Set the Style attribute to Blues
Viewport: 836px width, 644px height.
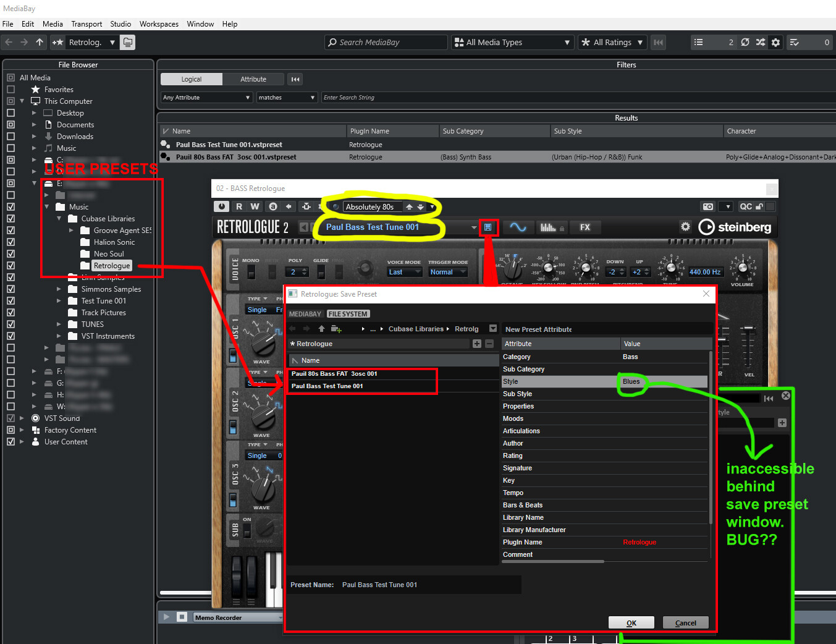point(631,381)
